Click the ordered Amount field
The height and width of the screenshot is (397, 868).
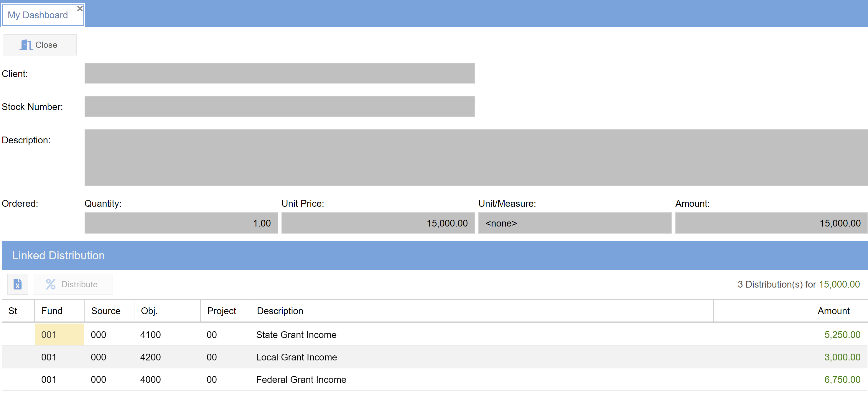771,223
